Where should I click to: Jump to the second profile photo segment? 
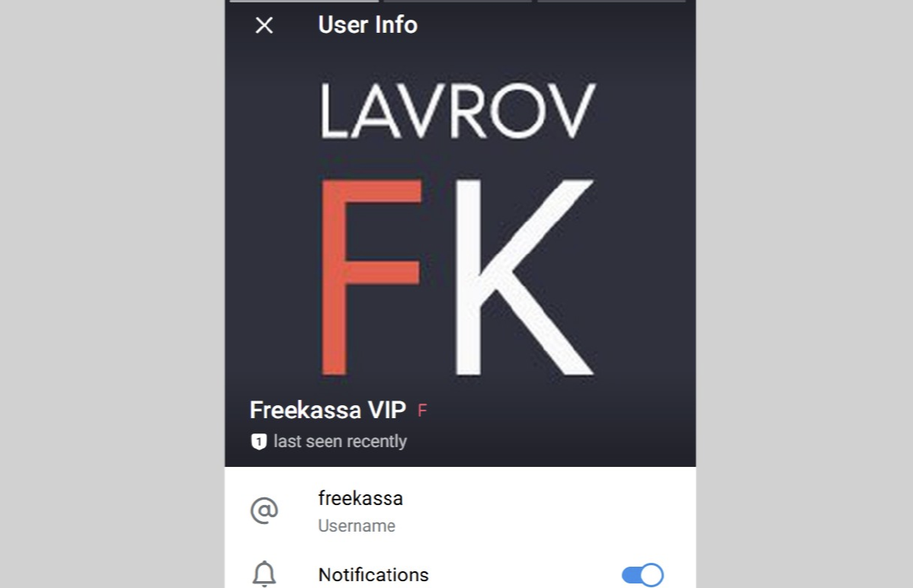pyautogui.click(x=458, y=2)
